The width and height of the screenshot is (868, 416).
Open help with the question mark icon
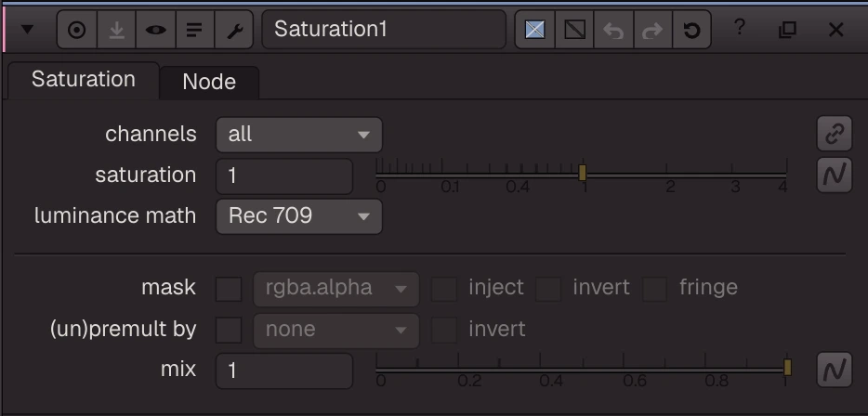pyautogui.click(x=739, y=27)
